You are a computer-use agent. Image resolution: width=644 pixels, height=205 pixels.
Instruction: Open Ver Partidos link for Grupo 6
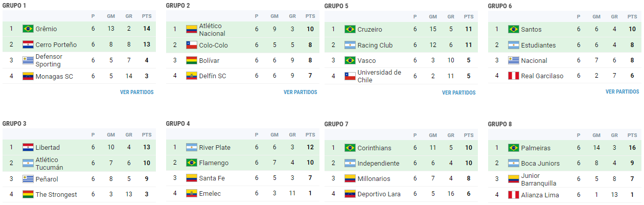point(622,92)
